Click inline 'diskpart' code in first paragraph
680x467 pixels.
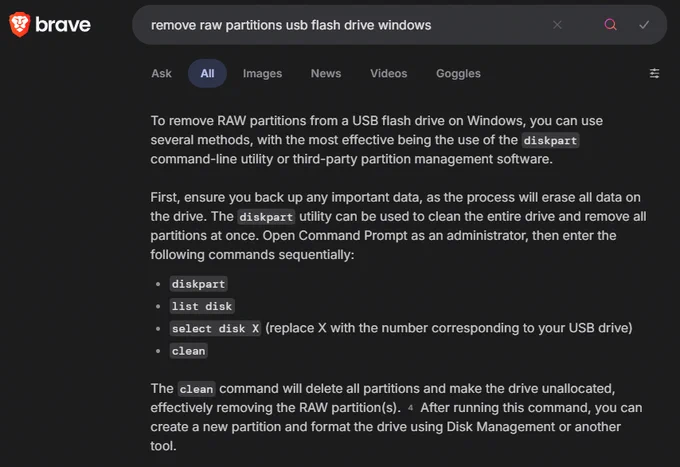pyautogui.click(x=550, y=140)
